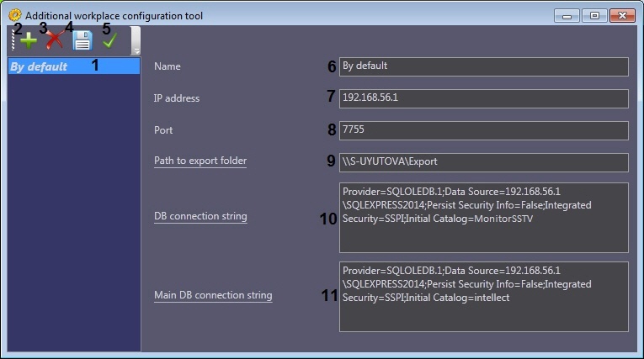
Task: Click the gear application icon in title bar
Action: (14, 15)
